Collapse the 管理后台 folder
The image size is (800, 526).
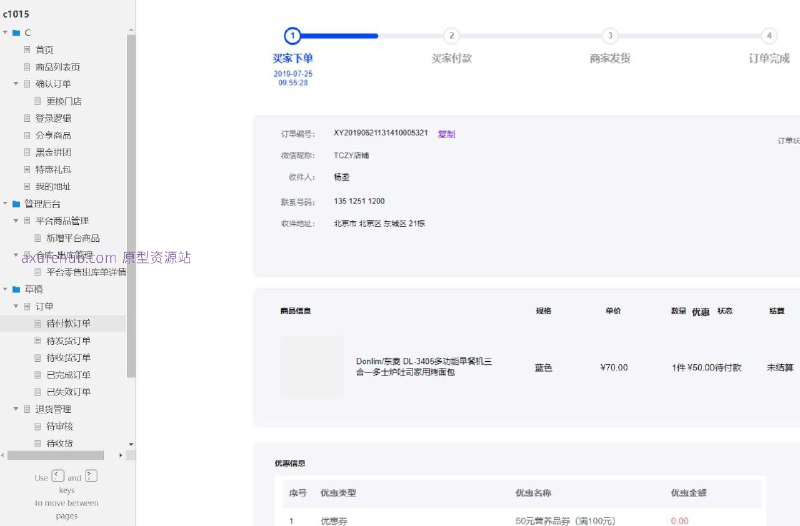point(5,204)
